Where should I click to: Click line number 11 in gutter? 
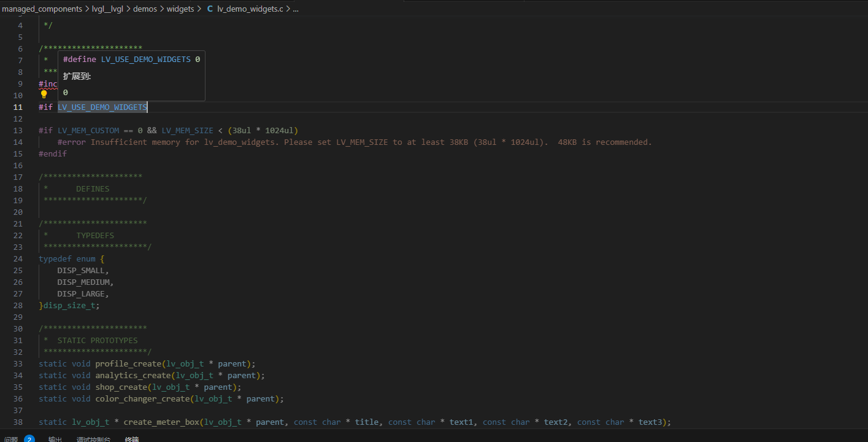[x=18, y=107]
